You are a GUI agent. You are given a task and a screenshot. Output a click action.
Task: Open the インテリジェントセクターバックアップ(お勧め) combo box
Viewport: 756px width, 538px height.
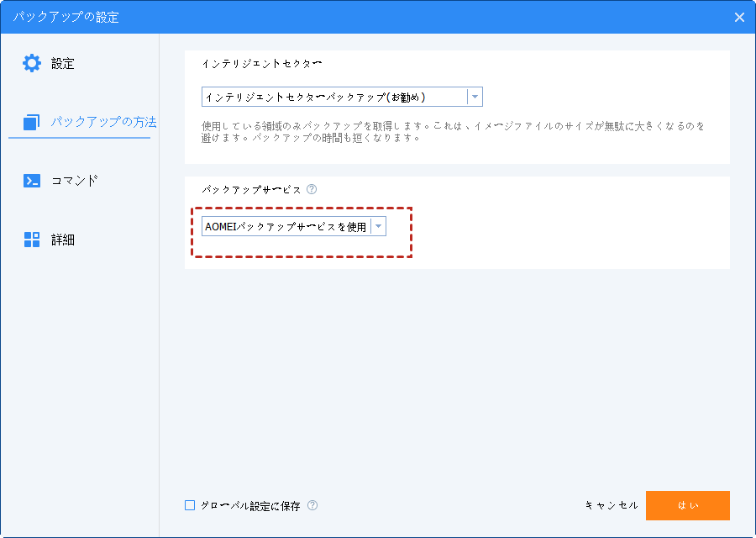(x=334, y=98)
